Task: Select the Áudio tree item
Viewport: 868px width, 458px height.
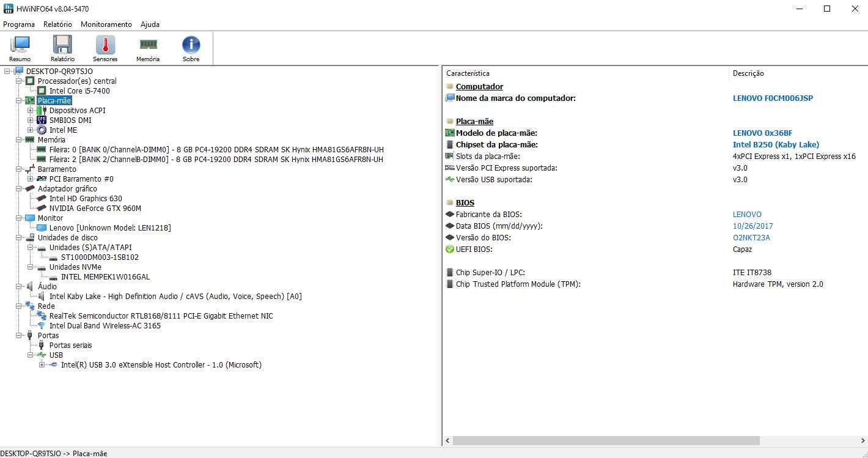Action: click(47, 287)
